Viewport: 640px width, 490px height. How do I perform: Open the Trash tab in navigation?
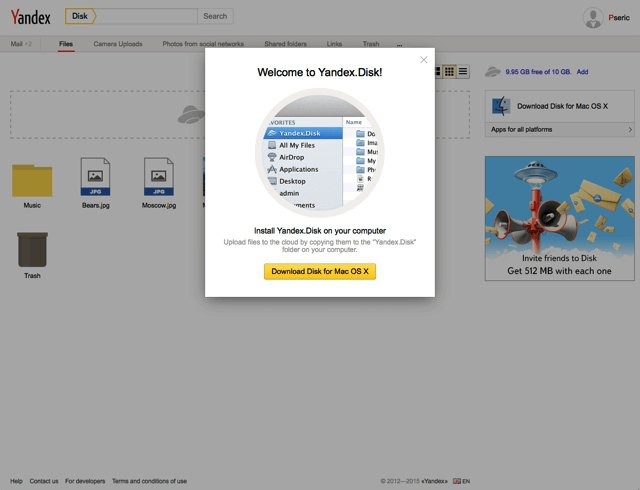(x=371, y=44)
